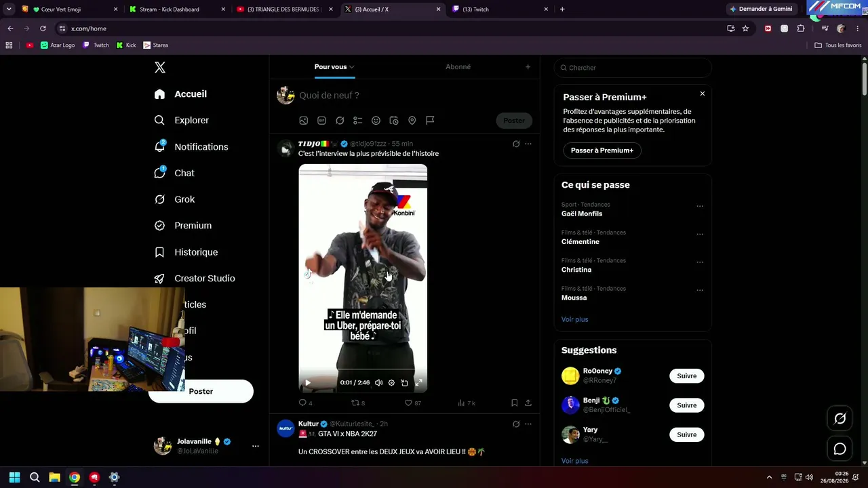Open the floating messages chat button
868x488 pixels.
tap(840, 449)
